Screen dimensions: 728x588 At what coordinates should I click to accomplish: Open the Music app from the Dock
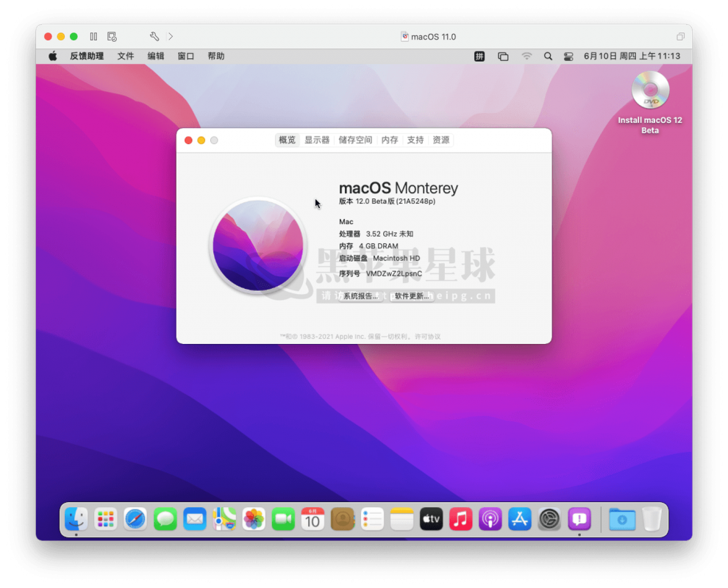coord(460,519)
